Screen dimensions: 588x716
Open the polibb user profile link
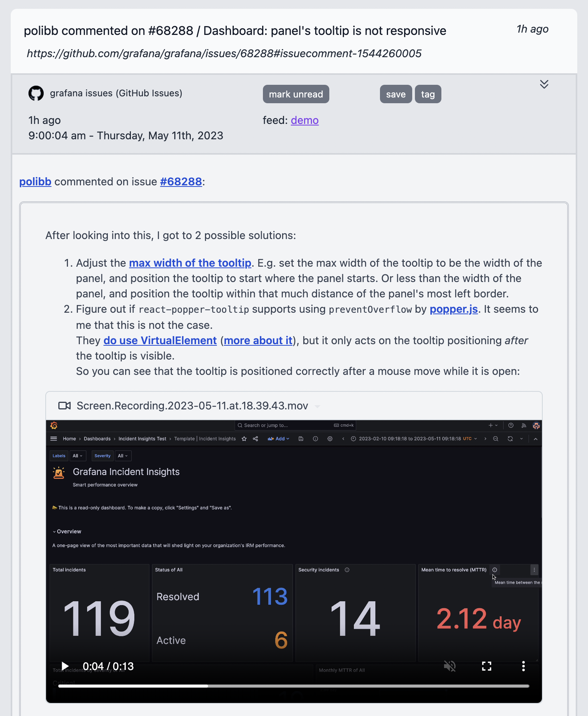35,181
